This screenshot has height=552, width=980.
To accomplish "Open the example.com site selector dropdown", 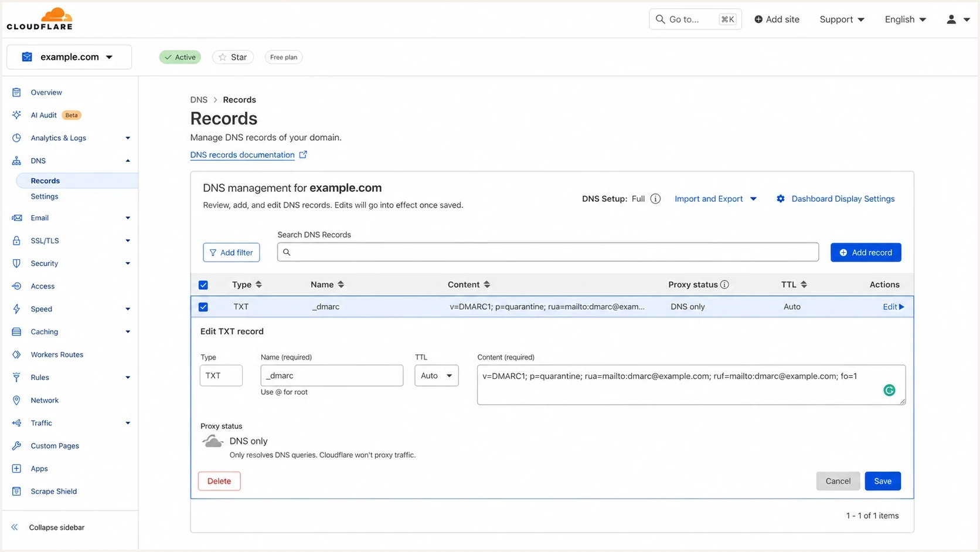I will (69, 57).
